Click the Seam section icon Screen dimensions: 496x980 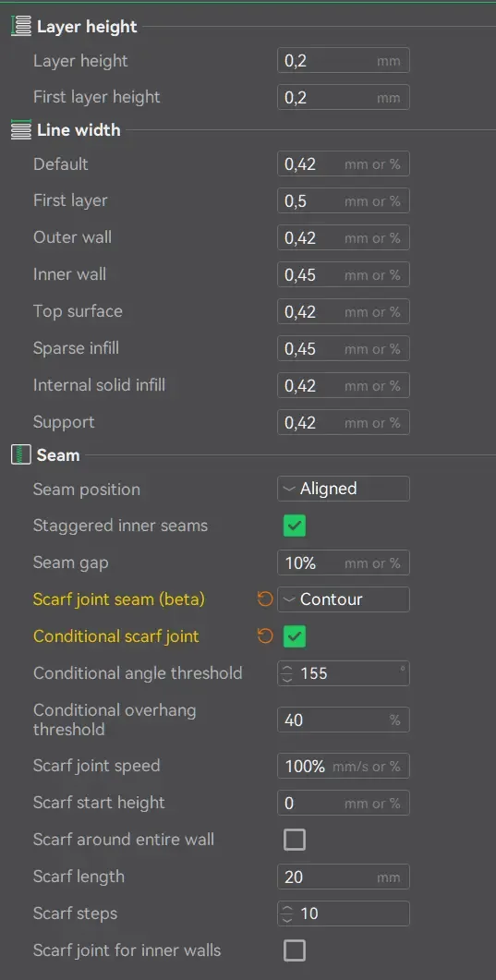(x=21, y=455)
